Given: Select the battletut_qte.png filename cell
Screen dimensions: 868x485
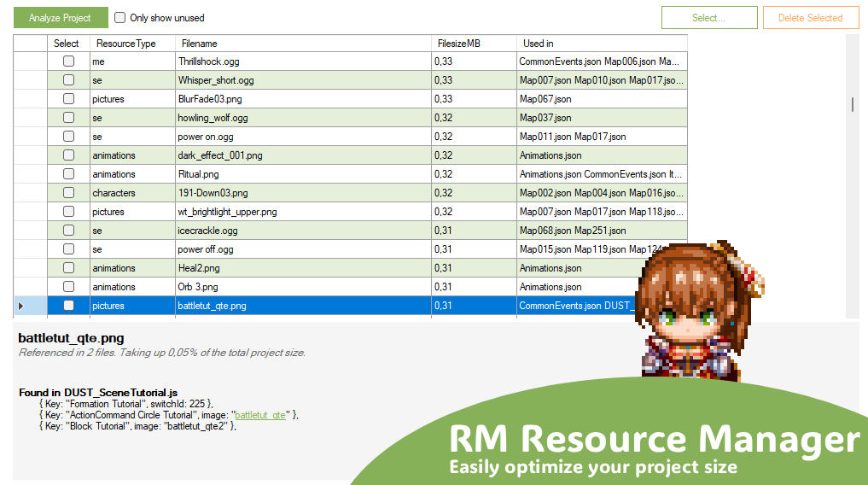Looking at the screenshot, I should coord(303,306).
